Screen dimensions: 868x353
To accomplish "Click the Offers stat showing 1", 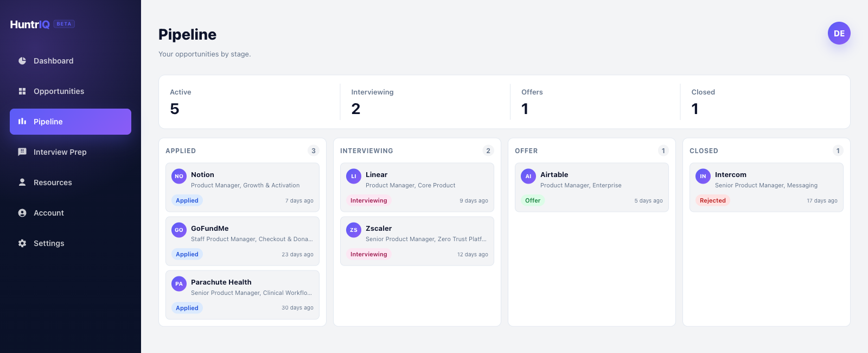I will click(595, 102).
